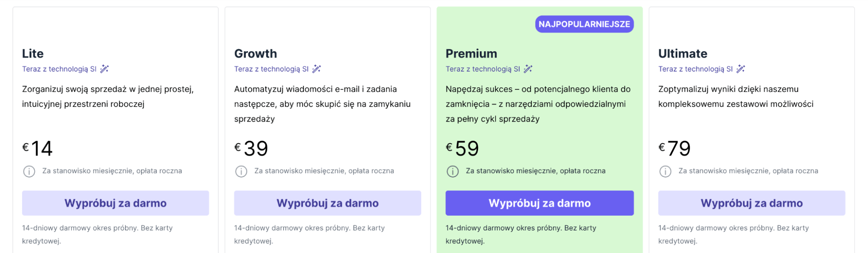Image resolution: width=868 pixels, height=253 pixels.
Task: Select 'Teraz z technologią SI' under Premium
Action: click(x=482, y=69)
